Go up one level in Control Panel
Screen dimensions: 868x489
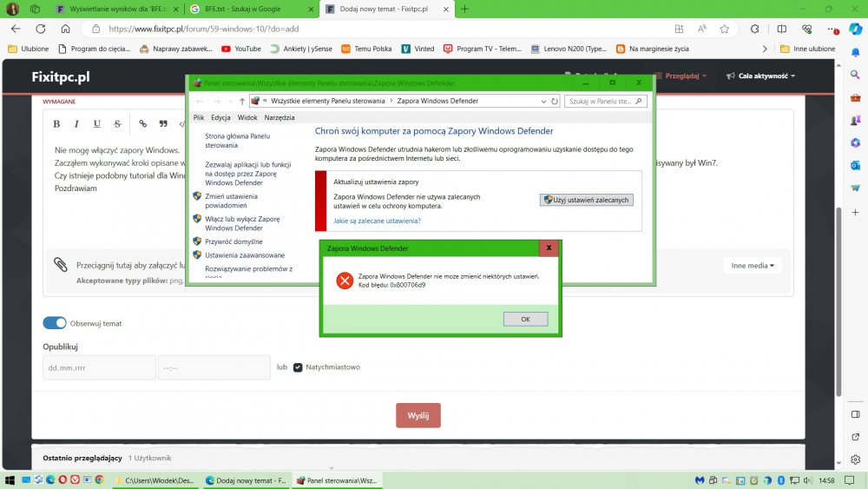(x=241, y=101)
